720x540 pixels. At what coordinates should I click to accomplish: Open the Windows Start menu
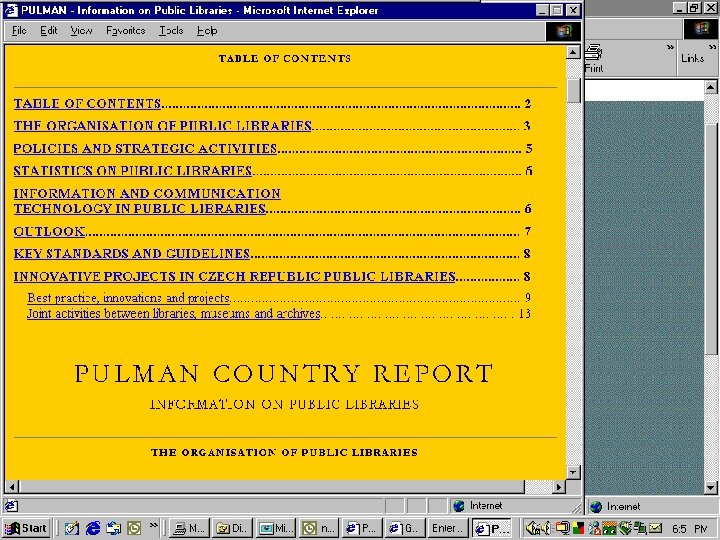coord(26,528)
